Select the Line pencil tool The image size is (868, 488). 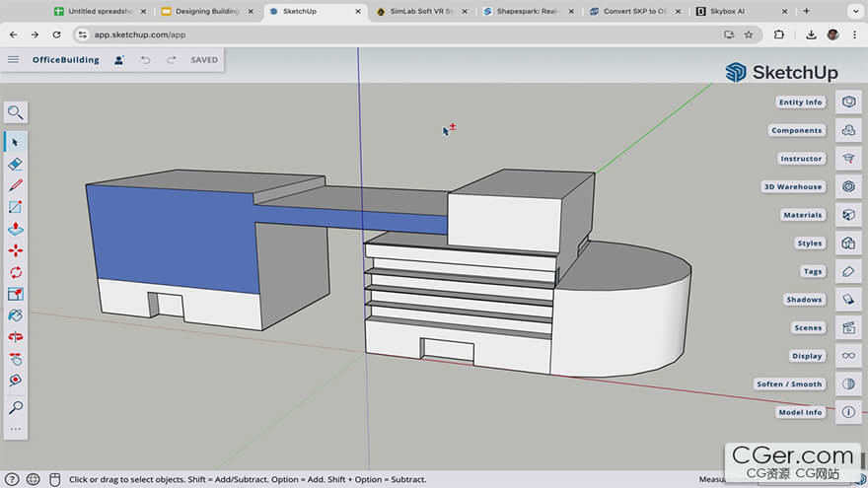(15, 185)
